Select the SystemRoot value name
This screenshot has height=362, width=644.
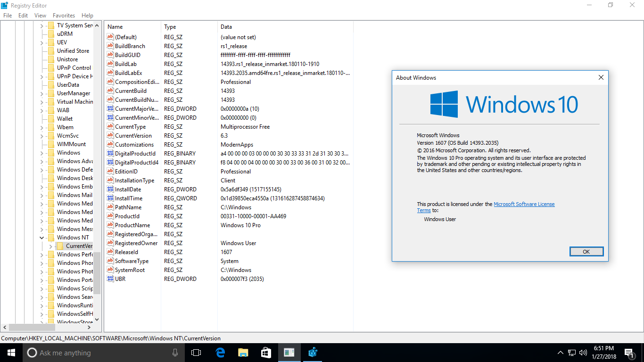point(130,270)
